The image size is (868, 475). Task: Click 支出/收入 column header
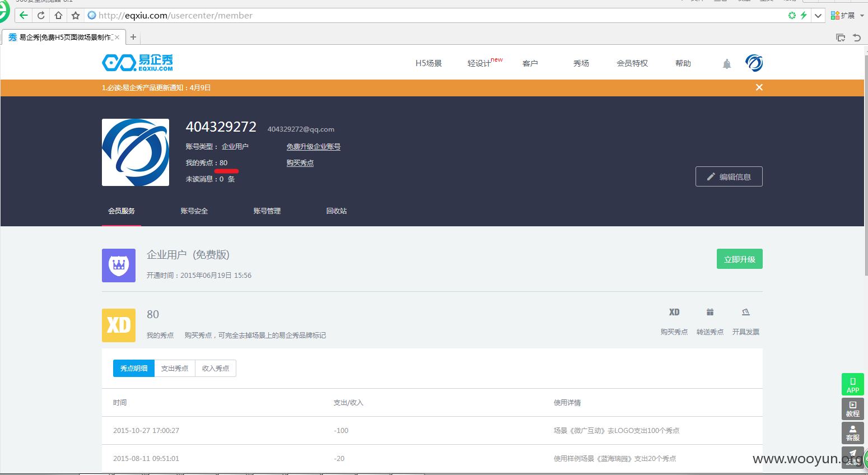(x=348, y=403)
